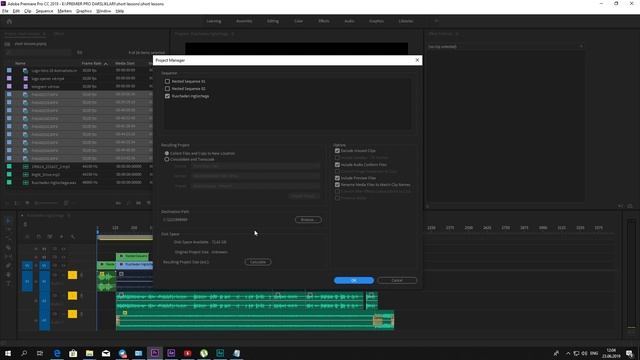Toggle Include Audio Conform Files option
This screenshot has width=640, height=360.
point(337,164)
